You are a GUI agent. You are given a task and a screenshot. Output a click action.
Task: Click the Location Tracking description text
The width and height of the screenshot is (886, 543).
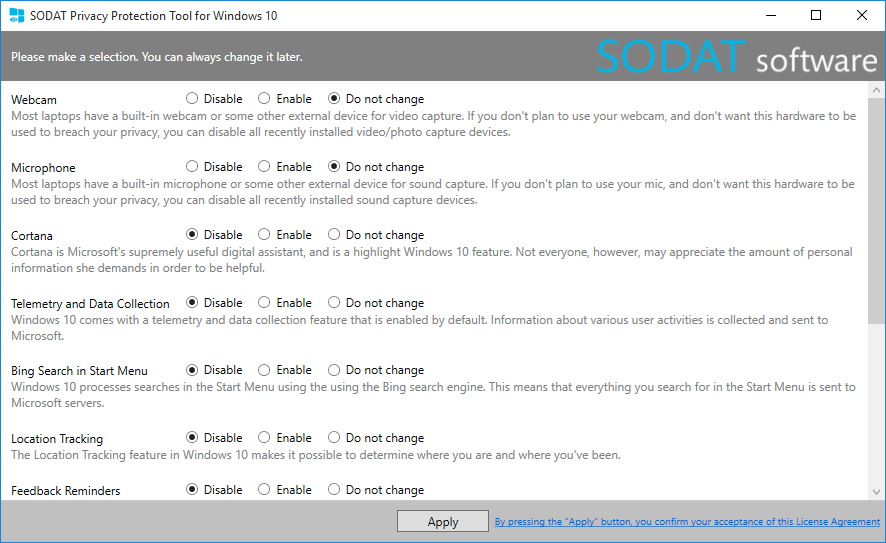point(316,455)
